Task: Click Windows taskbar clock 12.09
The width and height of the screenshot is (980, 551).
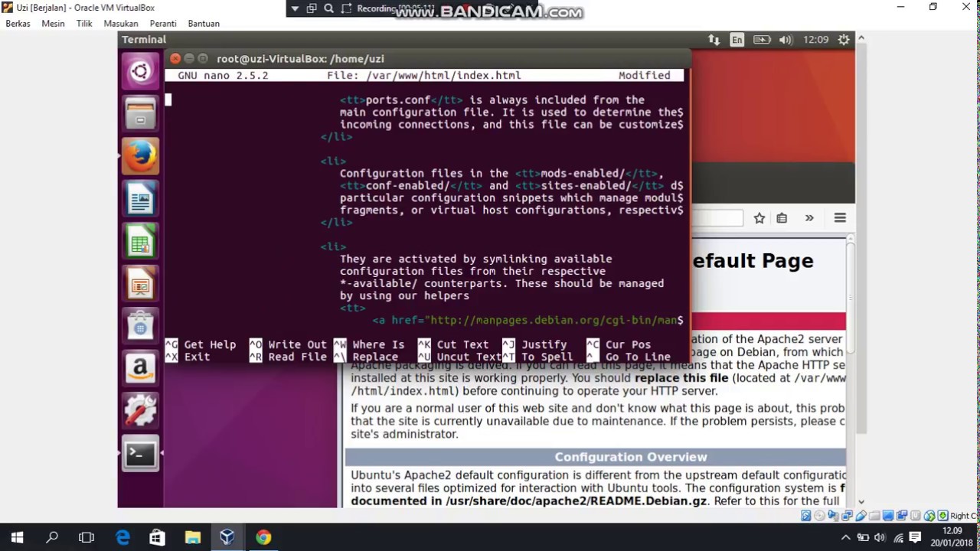Action: [952, 537]
